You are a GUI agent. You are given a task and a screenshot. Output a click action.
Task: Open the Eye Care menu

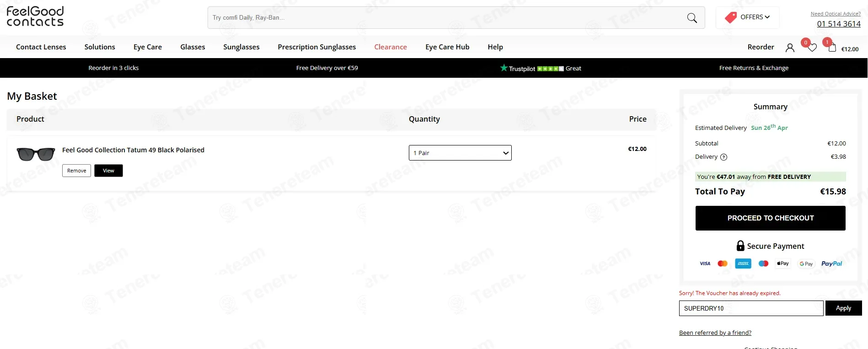(148, 47)
